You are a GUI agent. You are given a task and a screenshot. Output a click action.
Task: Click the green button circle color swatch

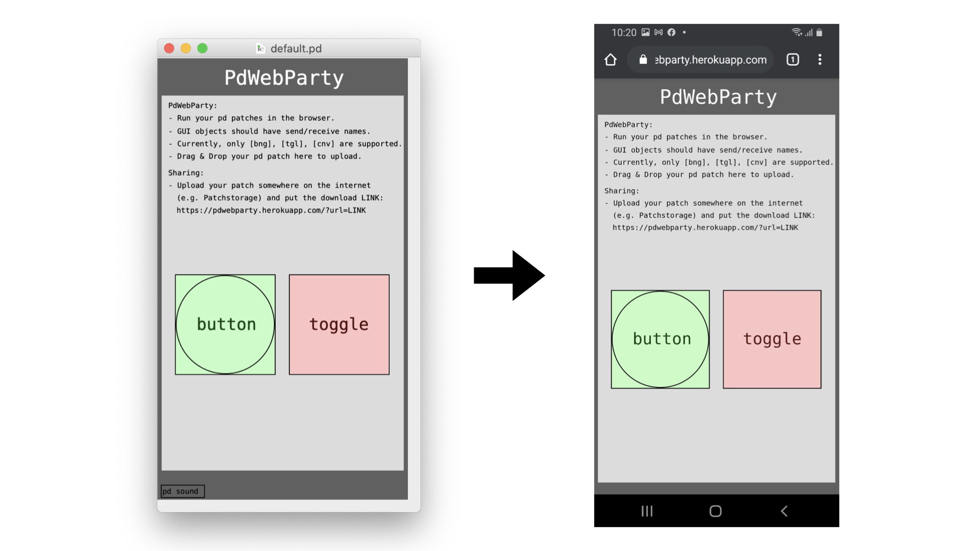[226, 323]
